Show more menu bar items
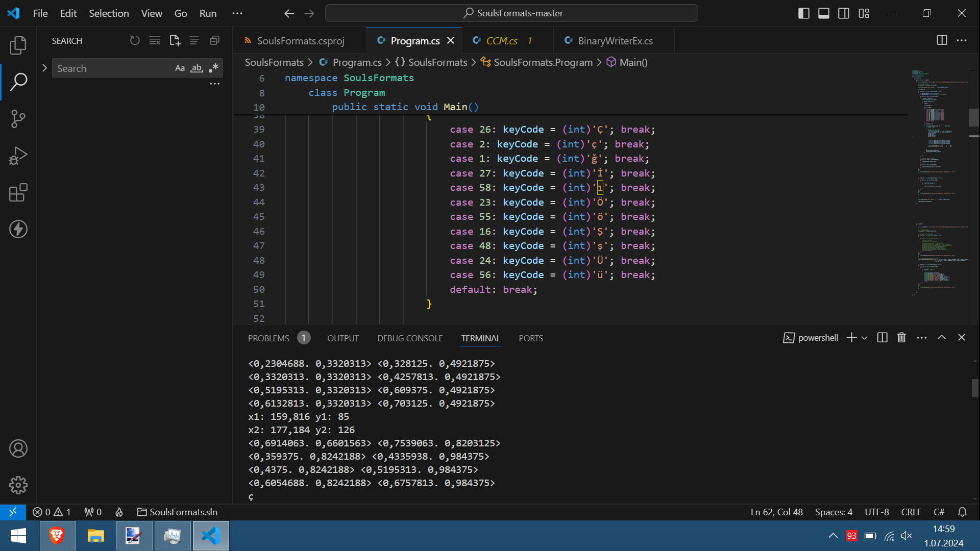 [x=237, y=13]
